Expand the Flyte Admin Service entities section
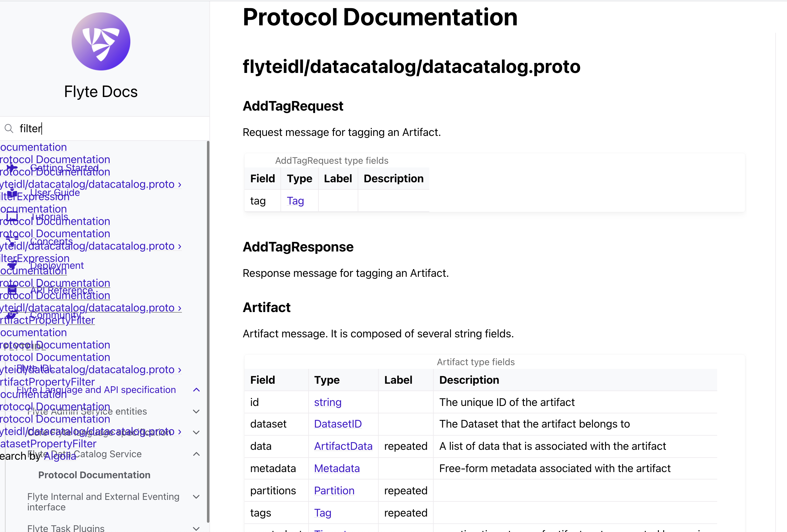787x532 pixels. point(196,412)
